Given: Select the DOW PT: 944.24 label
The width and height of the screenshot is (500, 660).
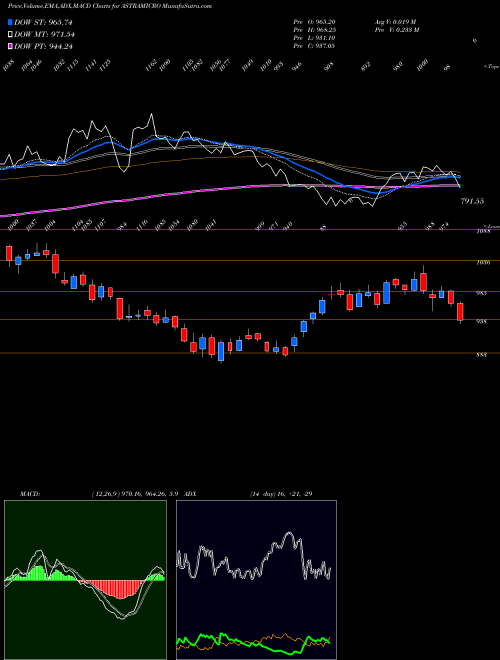Looking at the screenshot, I should tap(44, 46).
